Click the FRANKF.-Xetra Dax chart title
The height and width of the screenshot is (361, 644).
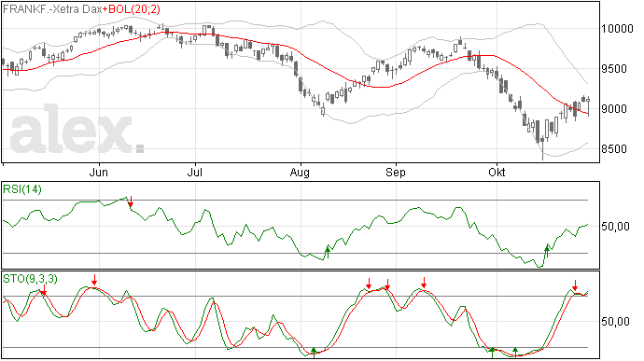click(x=52, y=9)
